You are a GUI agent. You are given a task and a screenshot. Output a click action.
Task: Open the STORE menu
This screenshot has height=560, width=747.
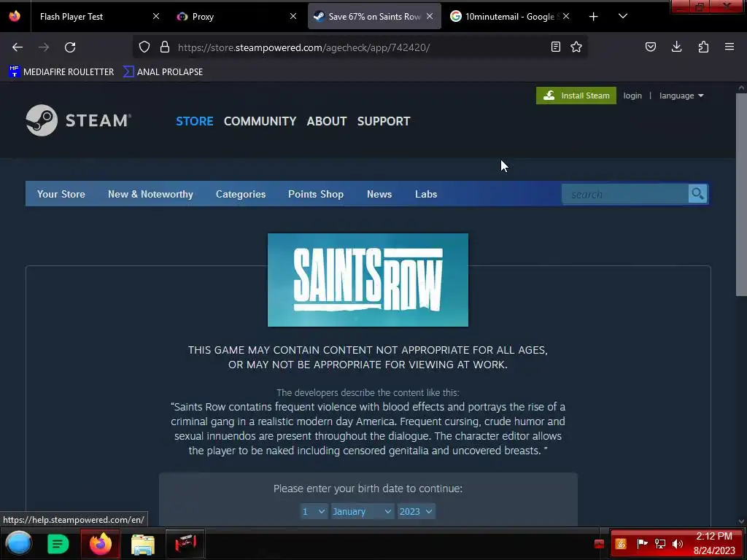[x=194, y=121]
